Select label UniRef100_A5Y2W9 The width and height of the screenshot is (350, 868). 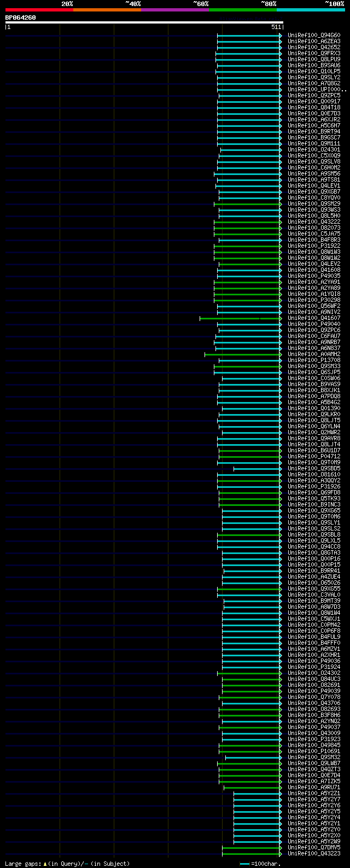click(x=314, y=841)
